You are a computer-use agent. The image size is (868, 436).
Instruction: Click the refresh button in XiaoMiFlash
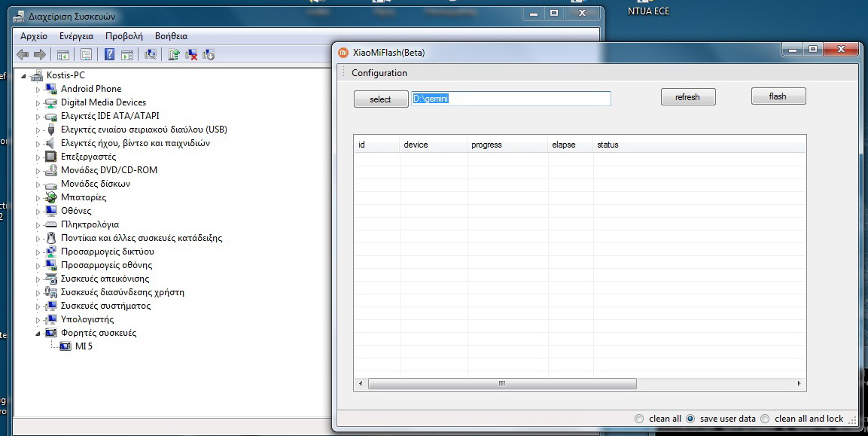(x=687, y=97)
